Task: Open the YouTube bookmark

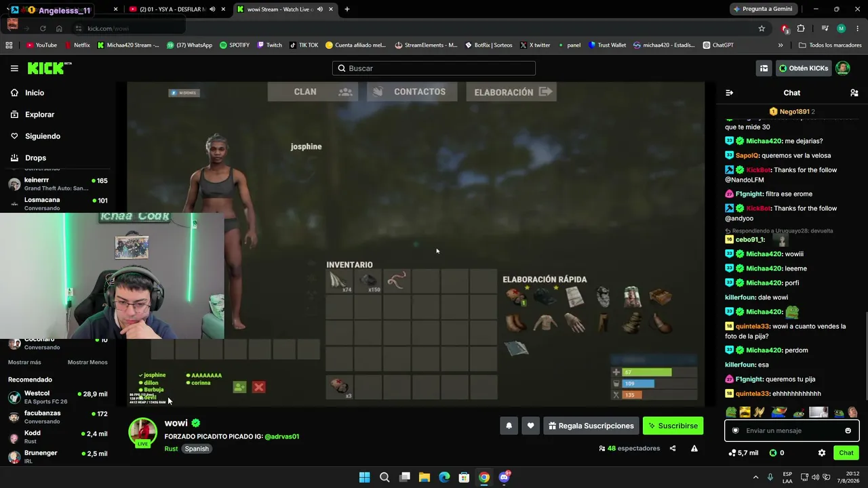Action: tap(41, 45)
